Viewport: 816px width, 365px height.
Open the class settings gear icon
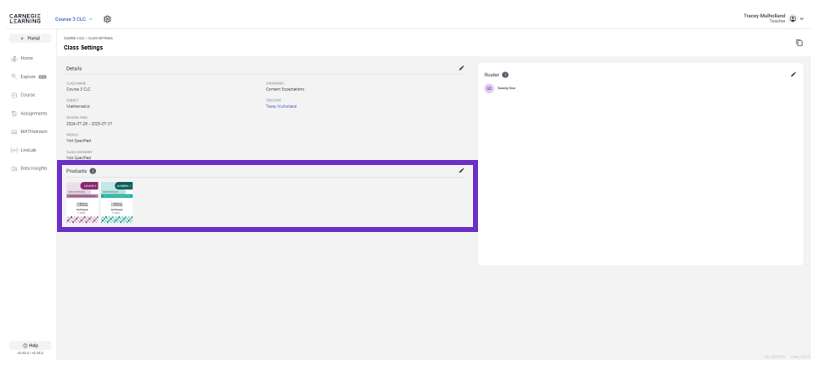click(x=107, y=19)
